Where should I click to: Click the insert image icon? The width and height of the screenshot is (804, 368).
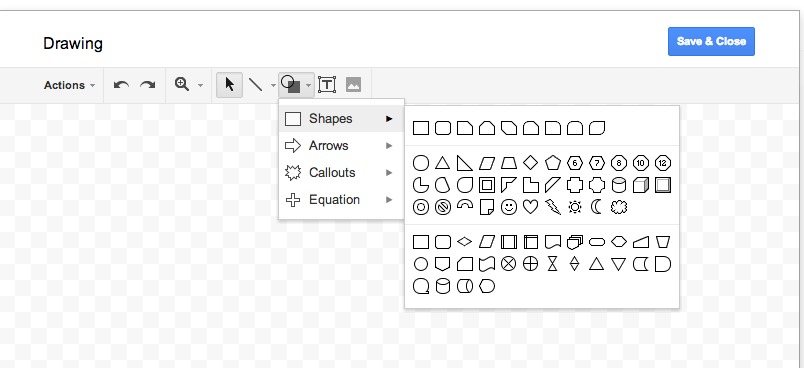(x=353, y=85)
